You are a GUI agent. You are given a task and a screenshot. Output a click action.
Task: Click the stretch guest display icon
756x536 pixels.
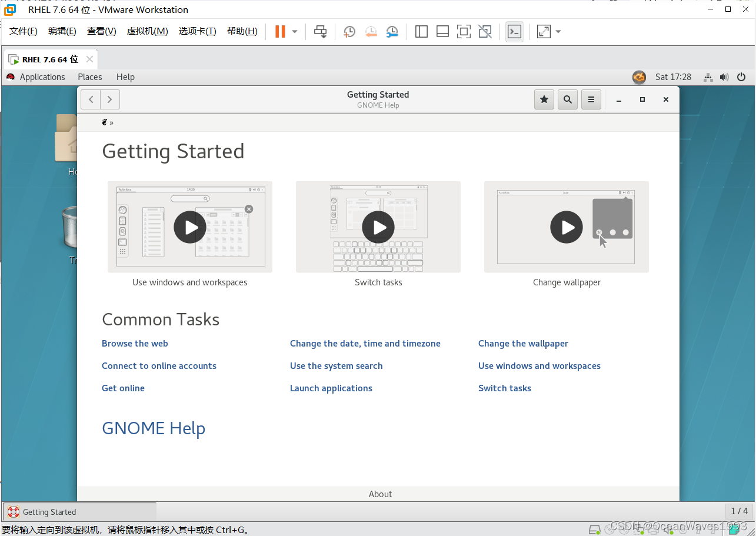[544, 32]
